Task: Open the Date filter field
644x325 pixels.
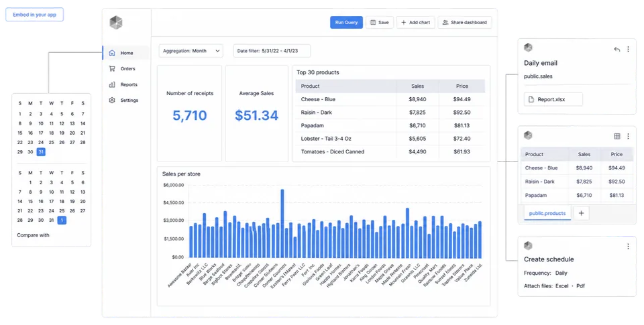Action: tap(272, 51)
